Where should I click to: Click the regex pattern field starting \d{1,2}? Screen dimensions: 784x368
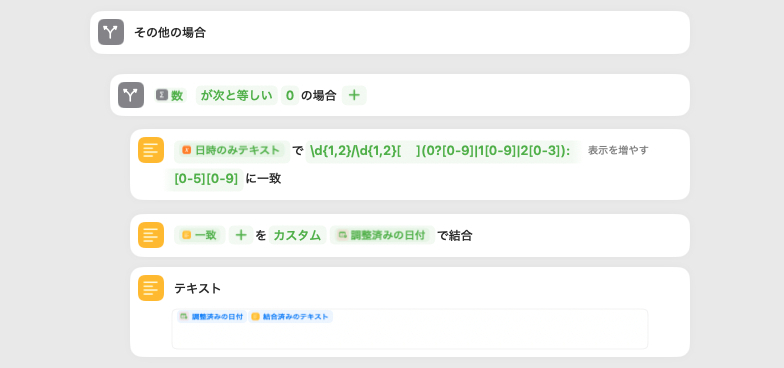[x=442, y=150]
